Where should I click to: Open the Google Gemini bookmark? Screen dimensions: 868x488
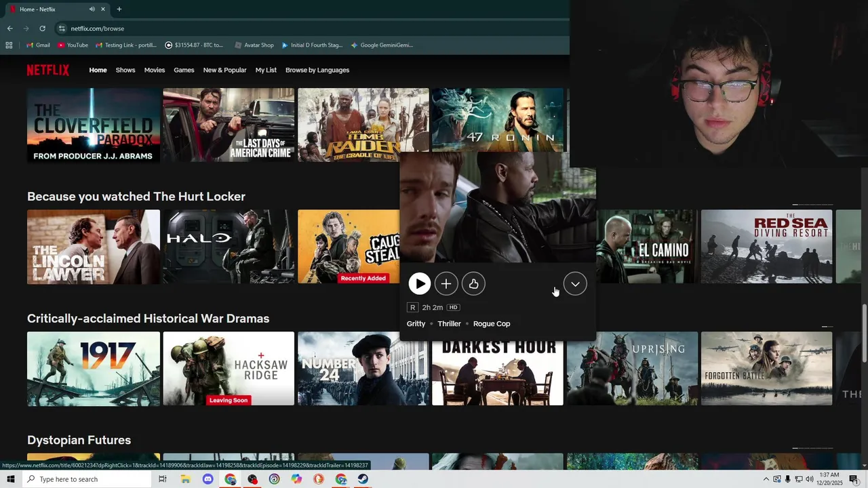(382, 45)
